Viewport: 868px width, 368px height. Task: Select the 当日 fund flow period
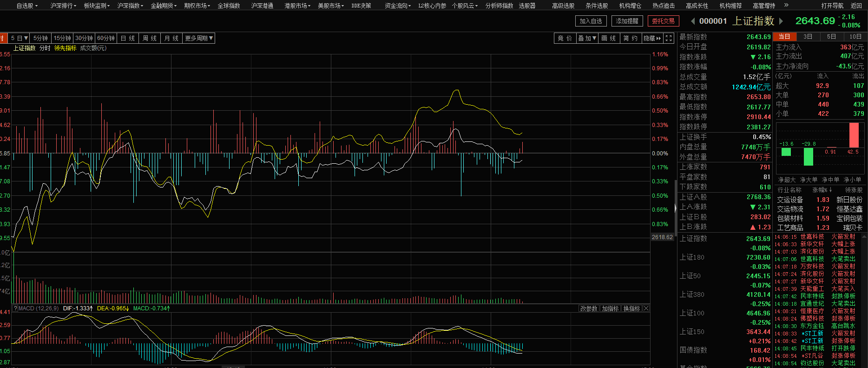pos(784,36)
